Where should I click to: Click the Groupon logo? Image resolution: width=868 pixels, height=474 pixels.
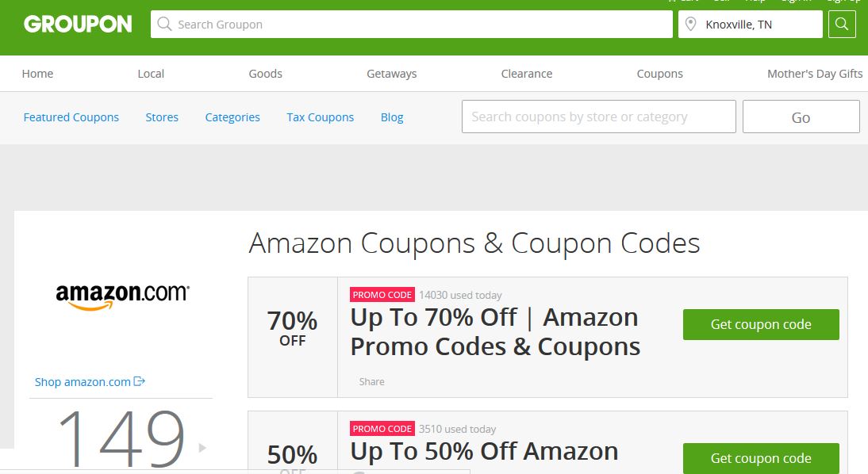(x=78, y=24)
